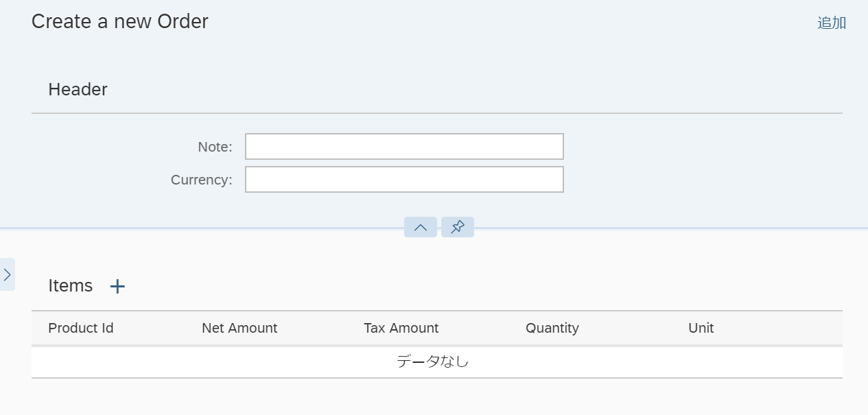Focus the Note input field
This screenshot has height=415, width=868.
(404, 147)
